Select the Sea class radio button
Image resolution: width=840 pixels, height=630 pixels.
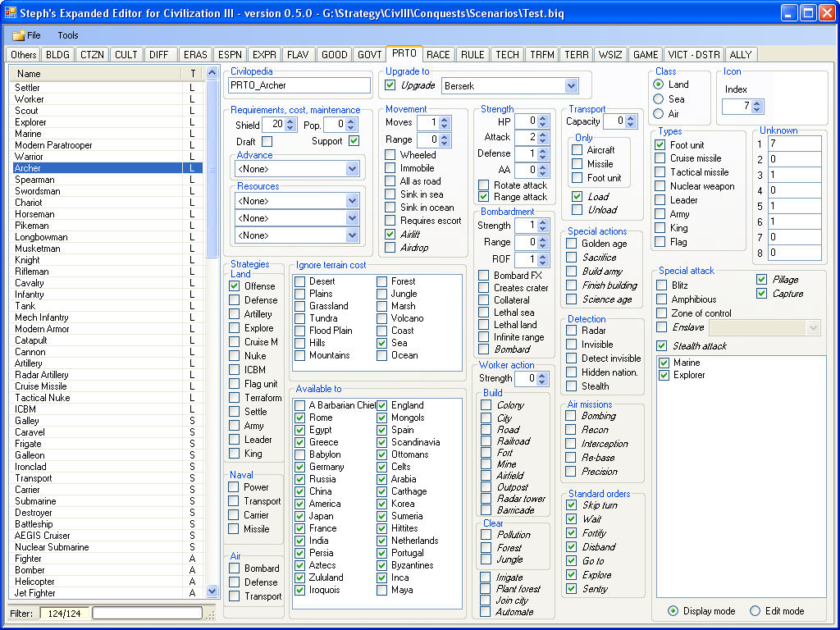click(x=659, y=99)
